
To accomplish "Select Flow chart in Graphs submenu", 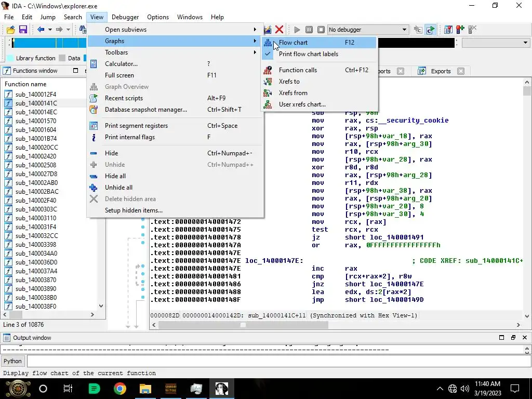I will coord(319,43).
